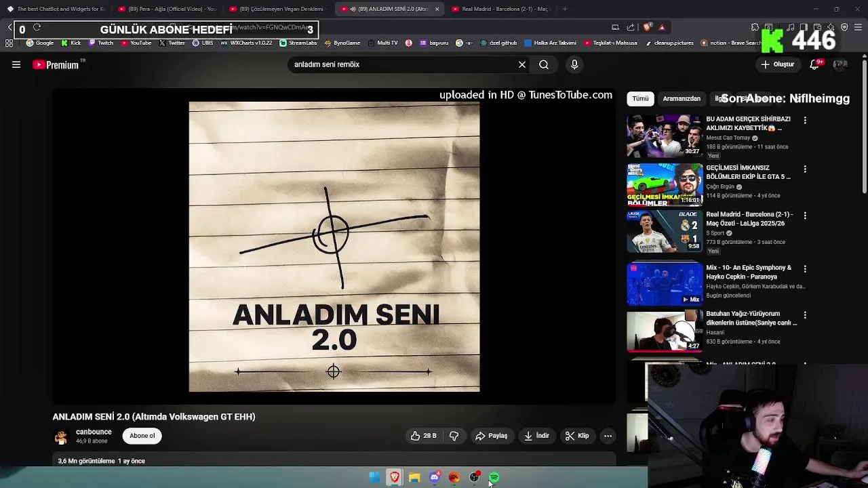This screenshot has width=868, height=488.
Task: Open Spotify from taskbar
Action: tap(494, 478)
